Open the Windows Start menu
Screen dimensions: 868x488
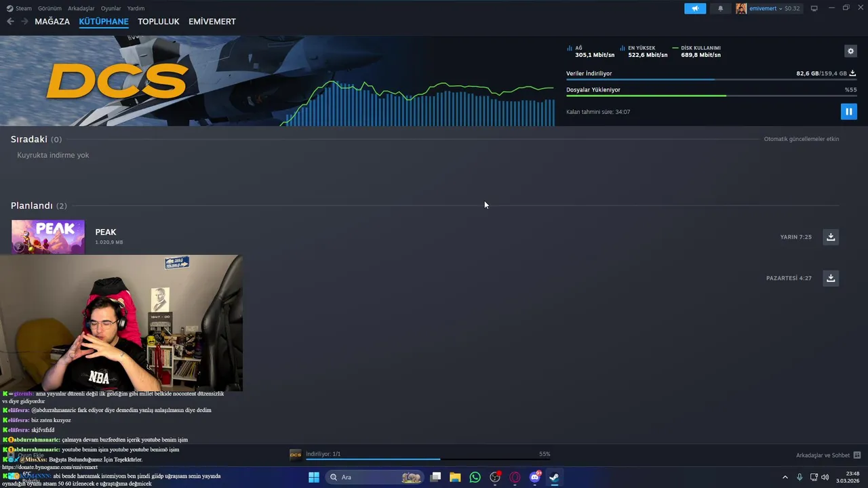[x=314, y=477]
